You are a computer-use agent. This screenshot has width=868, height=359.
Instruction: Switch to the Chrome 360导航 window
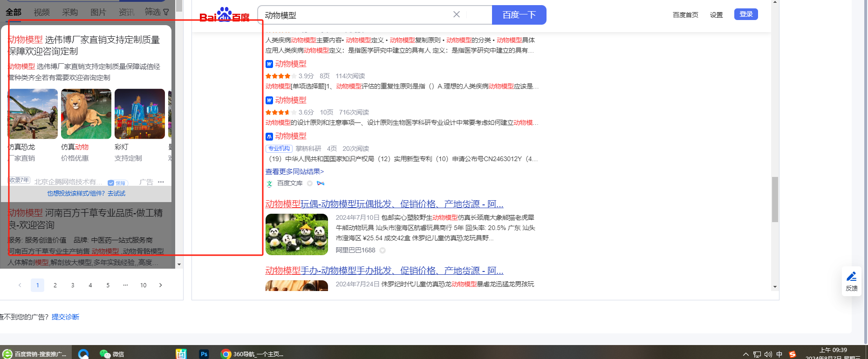point(252,354)
